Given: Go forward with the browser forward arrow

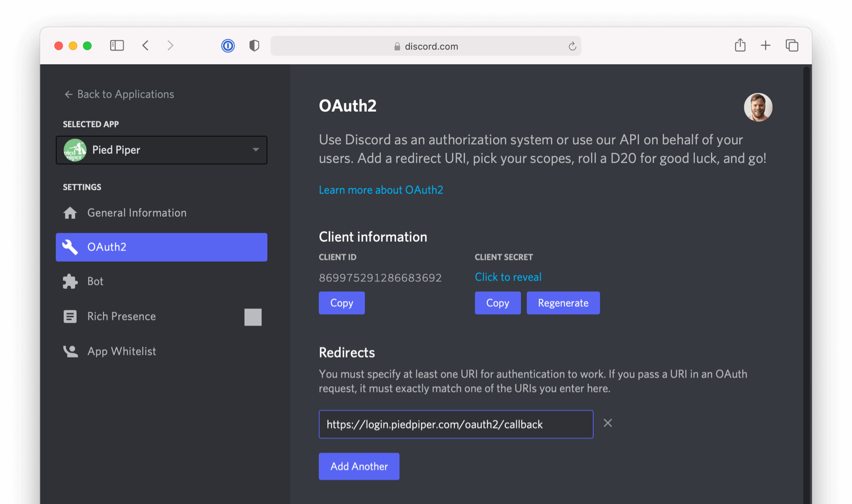Looking at the screenshot, I should pyautogui.click(x=170, y=46).
